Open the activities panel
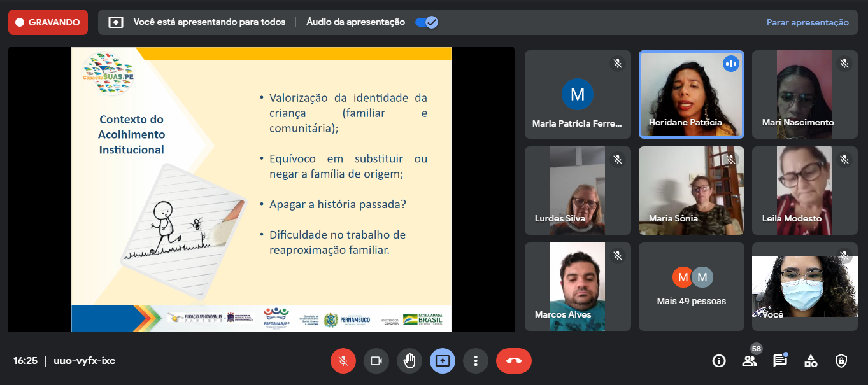Viewport: 868px width, 385px height. 810,361
